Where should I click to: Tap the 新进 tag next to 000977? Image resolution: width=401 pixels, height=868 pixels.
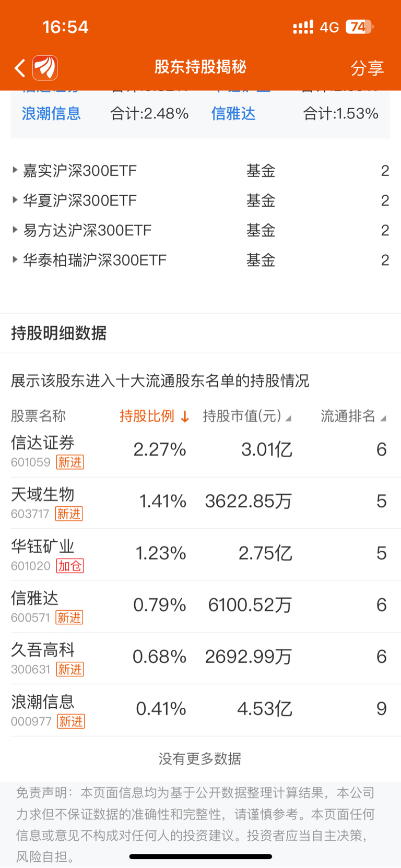[x=71, y=721]
